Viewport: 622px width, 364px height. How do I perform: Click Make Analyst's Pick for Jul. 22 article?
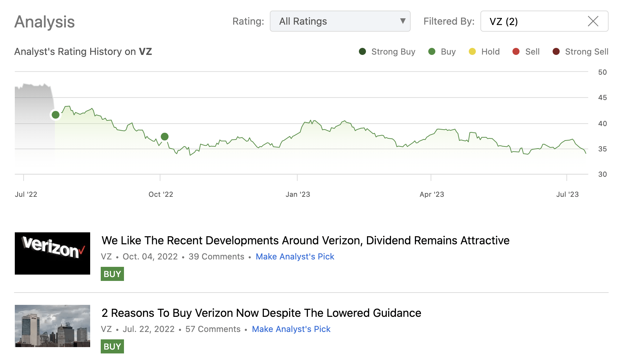point(291,329)
